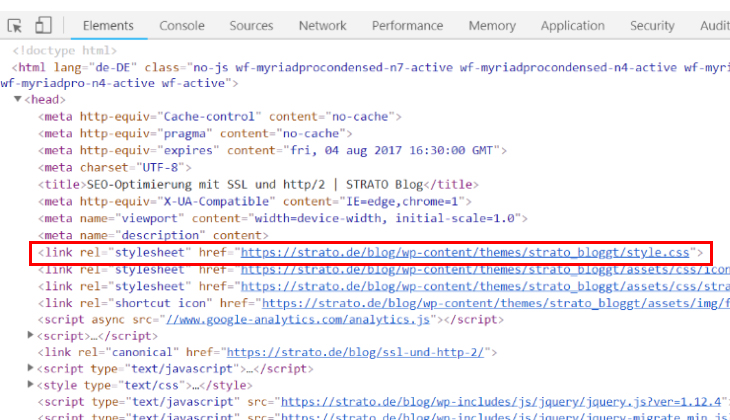
Task: Switch to the Elements tab
Action: point(108,26)
